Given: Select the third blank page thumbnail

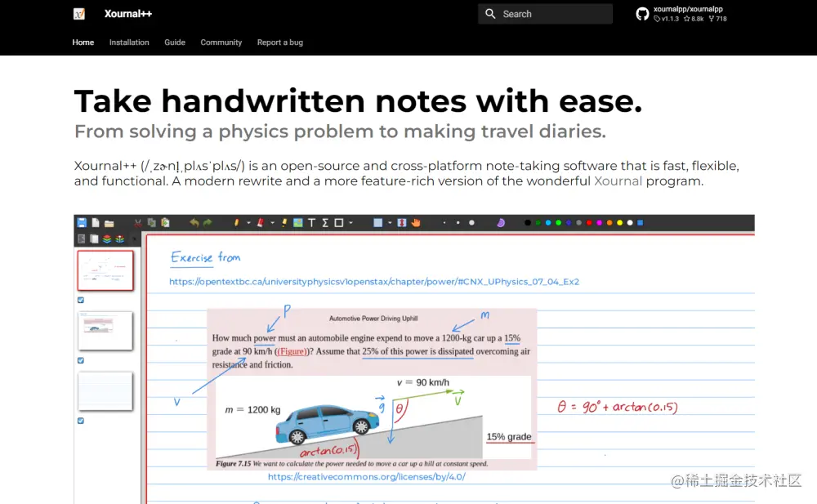Looking at the screenshot, I should (105, 391).
